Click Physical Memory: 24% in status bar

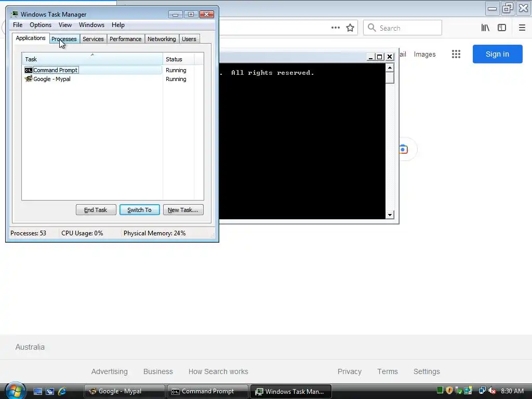[x=154, y=233]
